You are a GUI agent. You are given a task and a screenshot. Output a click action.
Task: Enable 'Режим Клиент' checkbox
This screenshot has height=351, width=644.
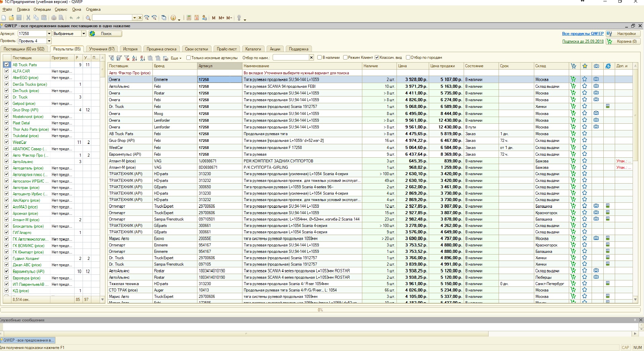[345, 57]
